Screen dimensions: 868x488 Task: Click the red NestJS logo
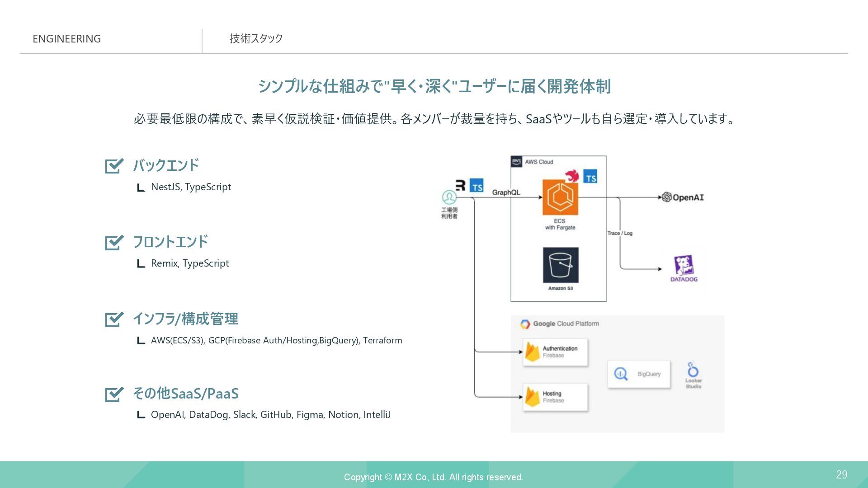pos(572,176)
